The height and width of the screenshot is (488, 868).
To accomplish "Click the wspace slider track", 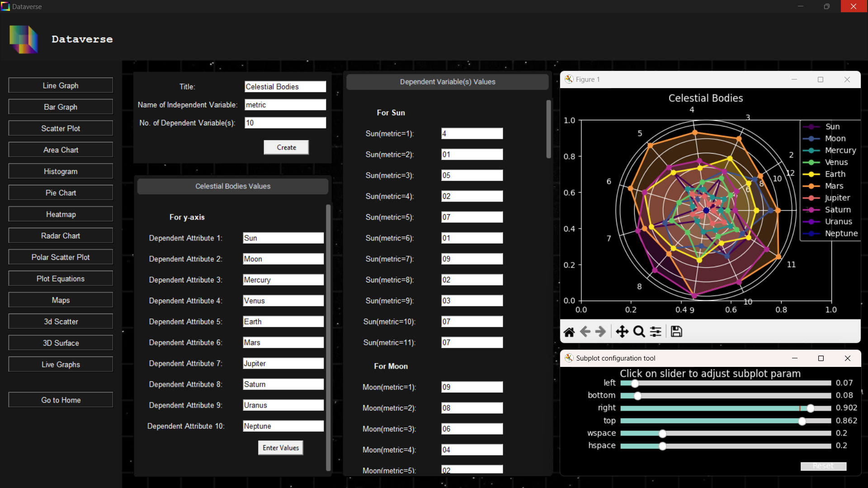I will pos(725,434).
